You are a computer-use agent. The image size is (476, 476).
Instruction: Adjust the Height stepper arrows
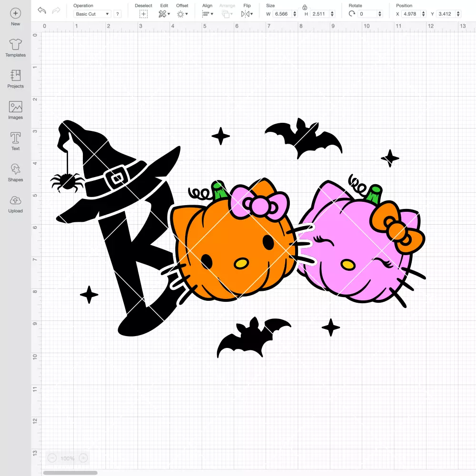point(332,14)
